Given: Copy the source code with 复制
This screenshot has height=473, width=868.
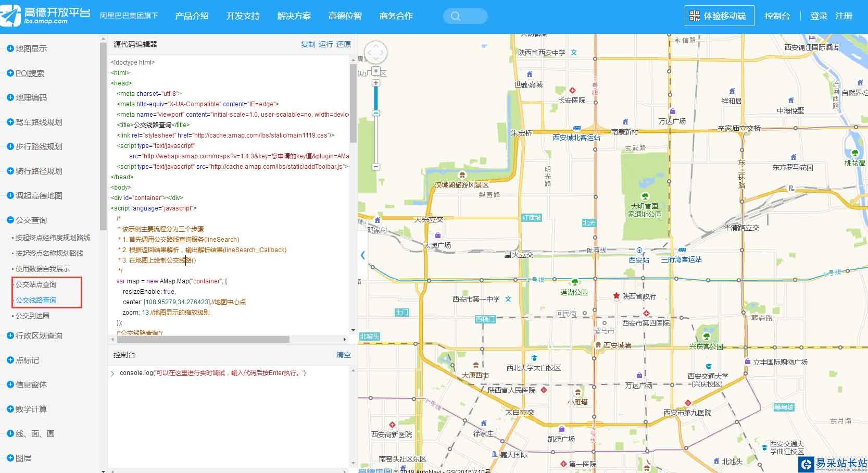Looking at the screenshot, I should coord(308,44).
